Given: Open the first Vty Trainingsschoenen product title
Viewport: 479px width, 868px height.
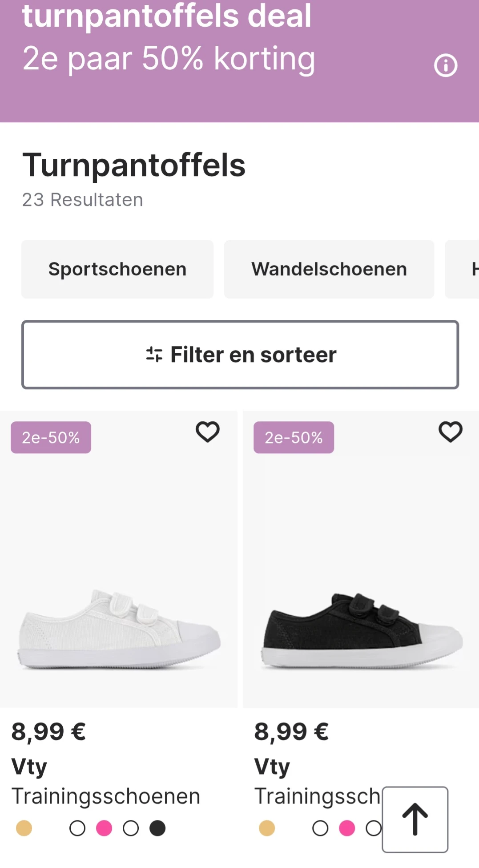Looking at the screenshot, I should pyautogui.click(x=106, y=796).
